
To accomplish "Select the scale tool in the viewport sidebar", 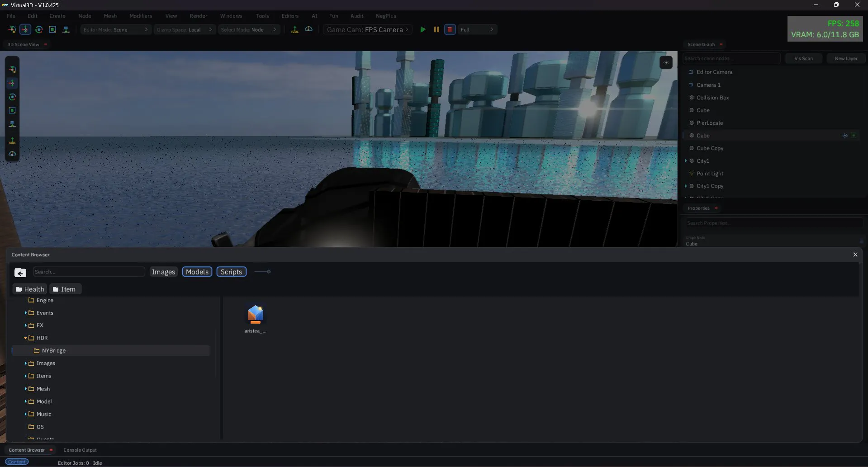I will point(12,110).
